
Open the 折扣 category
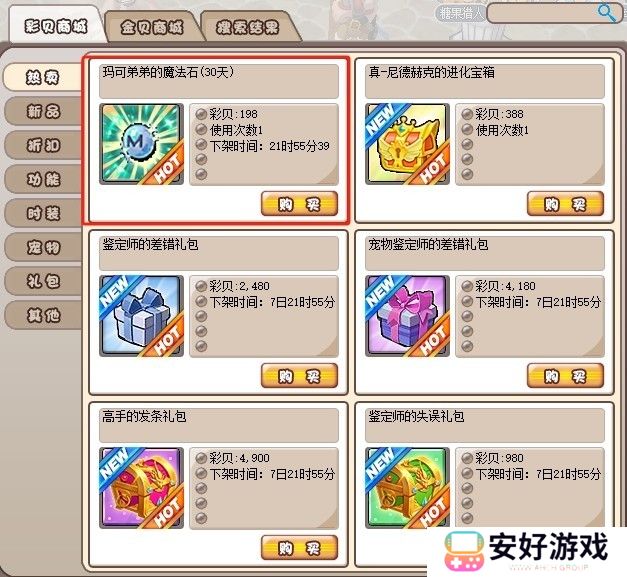pyautogui.click(x=43, y=145)
